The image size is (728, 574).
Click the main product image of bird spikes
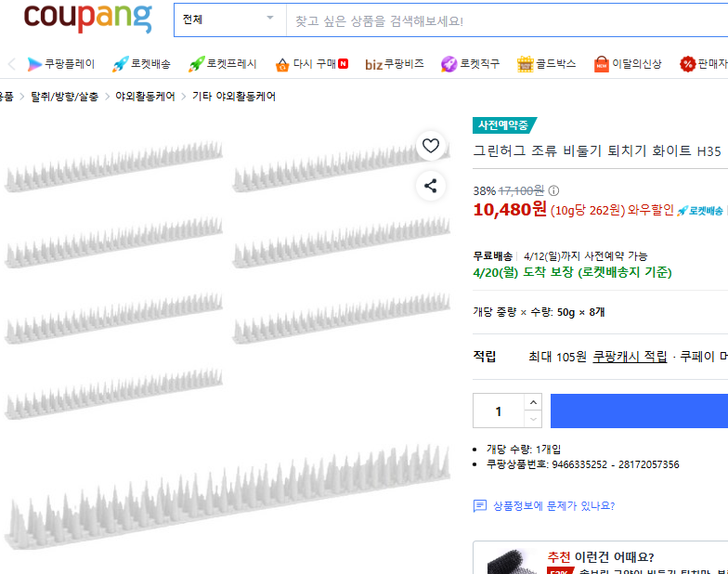[227, 344]
